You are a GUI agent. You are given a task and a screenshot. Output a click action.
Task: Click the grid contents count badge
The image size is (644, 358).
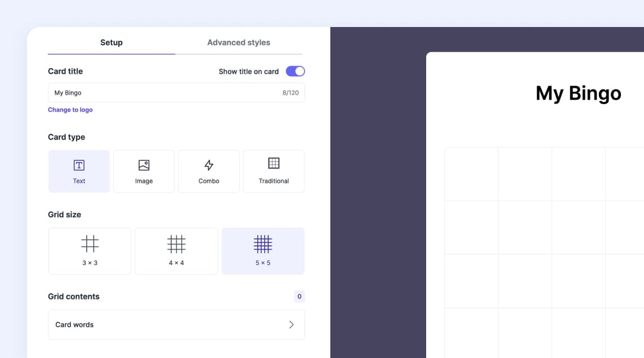(x=299, y=296)
